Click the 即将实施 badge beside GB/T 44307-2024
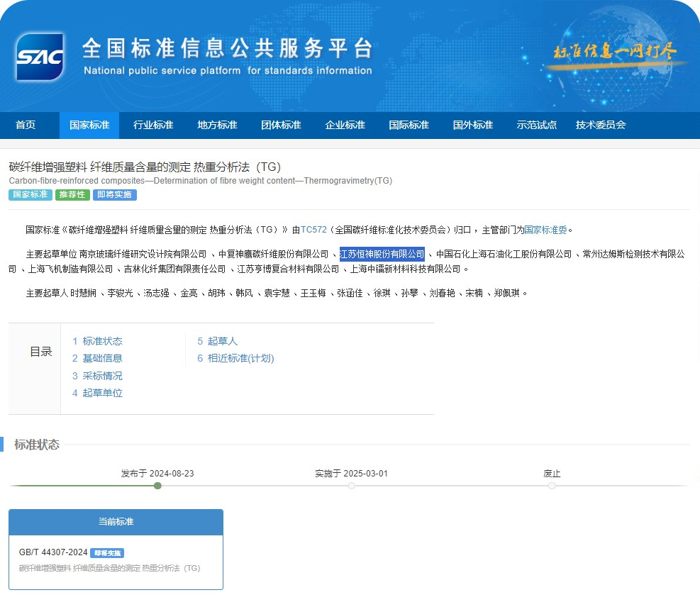The width and height of the screenshot is (700, 602). click(x=107, y=553)
